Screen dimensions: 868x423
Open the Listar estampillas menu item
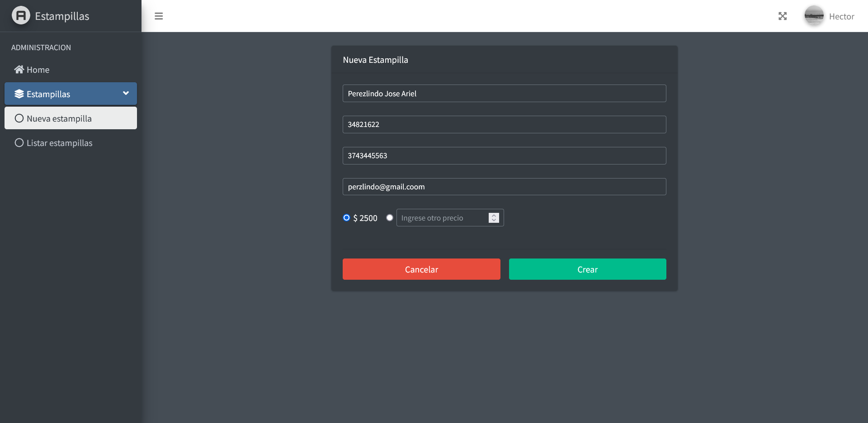point(59,143)
